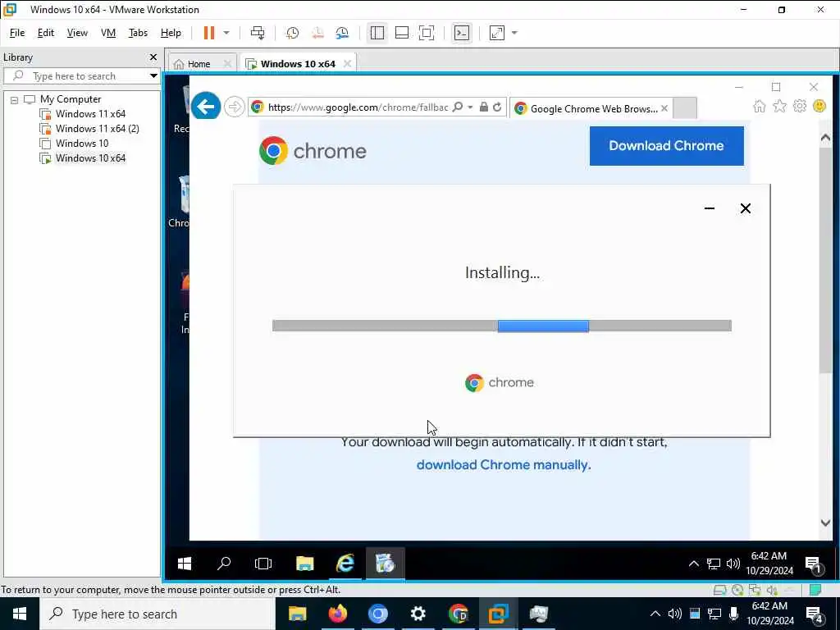Click the IE page scrollbar up arrow
This screenshot has height=630, width=840.
click(x=825, y=138)
